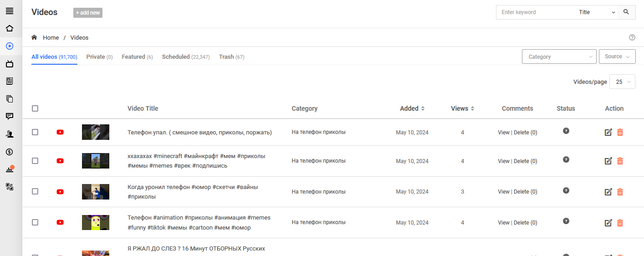The width and height of the screenshot is (644, 256).
Task: Open the statistics chart sidebar icon
Action: pos(9,169)
